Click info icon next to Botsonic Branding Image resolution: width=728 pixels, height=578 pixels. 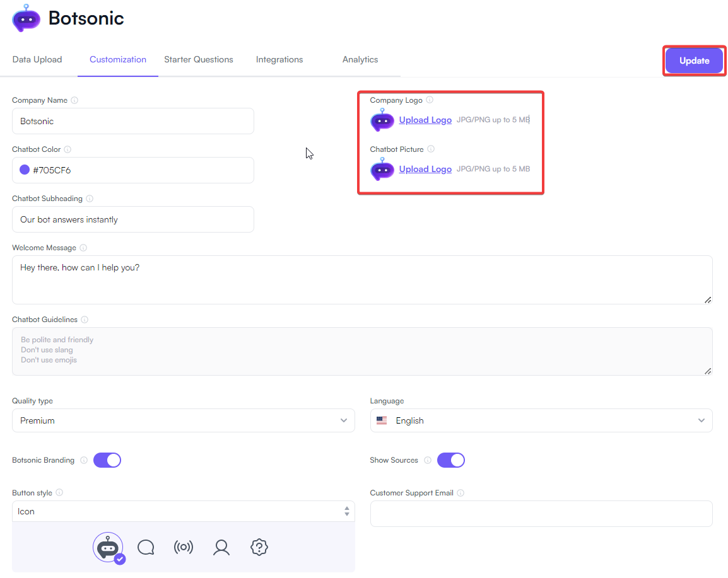click(x=83, y=460)
